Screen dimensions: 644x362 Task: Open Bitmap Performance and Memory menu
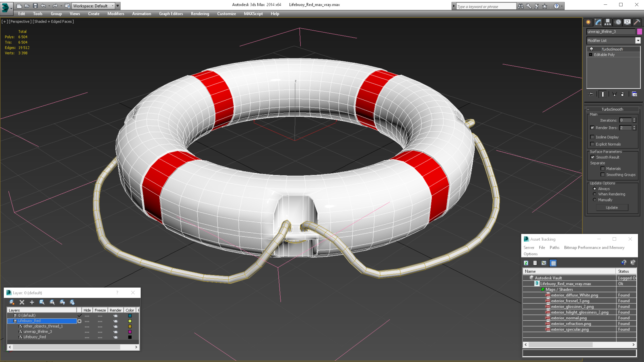click(x=594, y=247)
